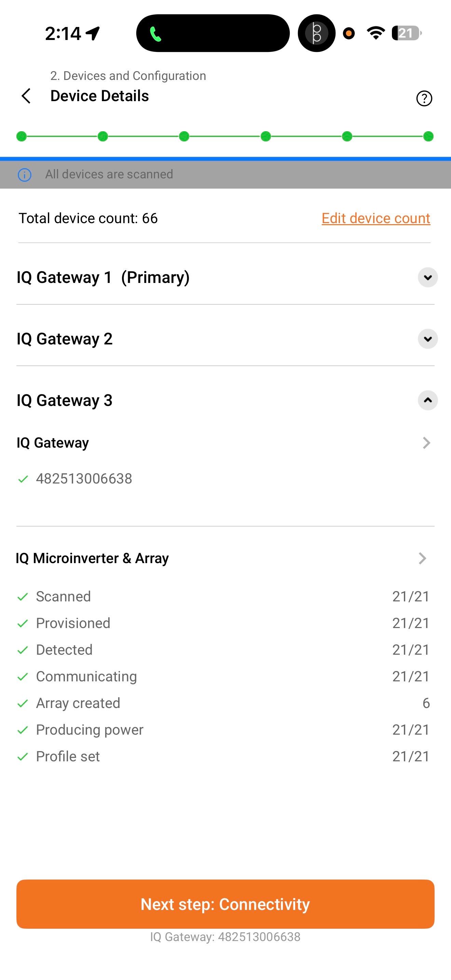The width and height of the screenshot is (451, 980).
Task: Expand IQ Gateway 1 (Primary) section
Action: click(427, 277)
